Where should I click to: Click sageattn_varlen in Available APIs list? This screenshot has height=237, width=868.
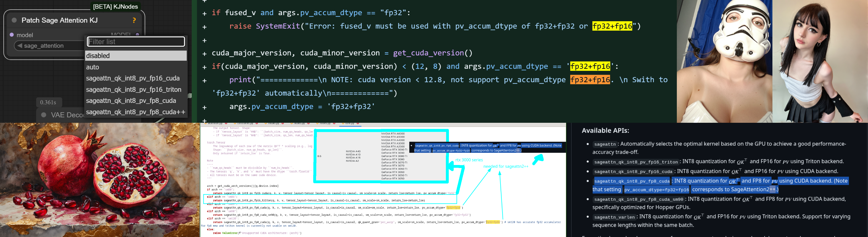[614, 217]
